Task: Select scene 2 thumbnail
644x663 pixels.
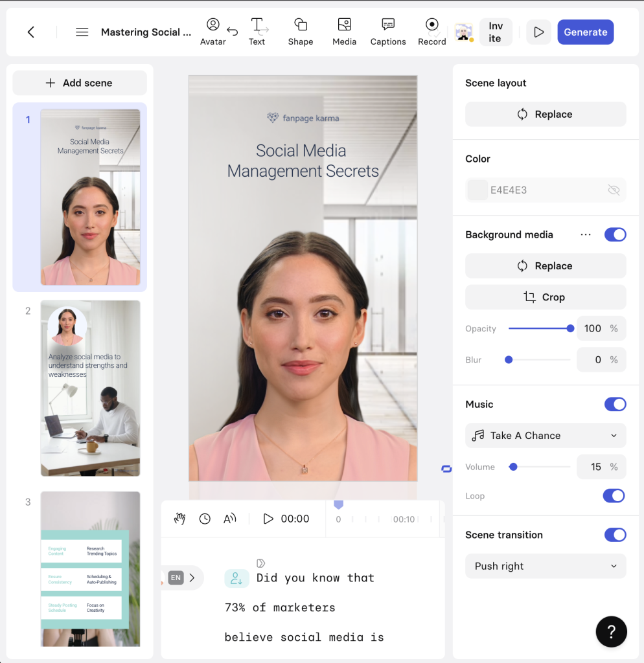Action: tap(90, 388)
